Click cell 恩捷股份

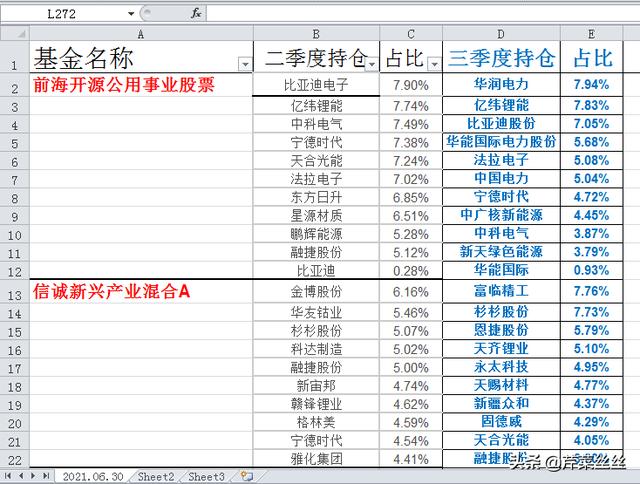click(501, 330)
